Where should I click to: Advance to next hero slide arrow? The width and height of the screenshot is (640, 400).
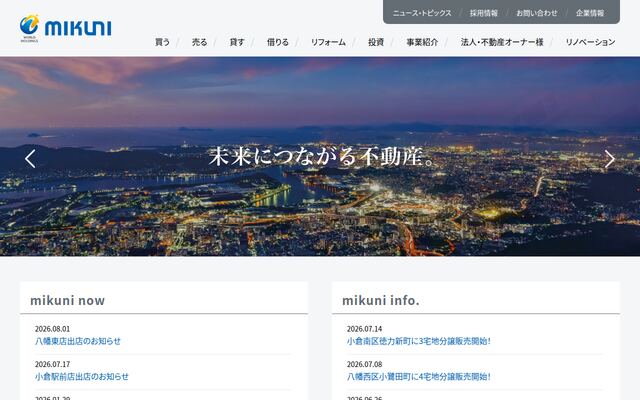point(609,159)
